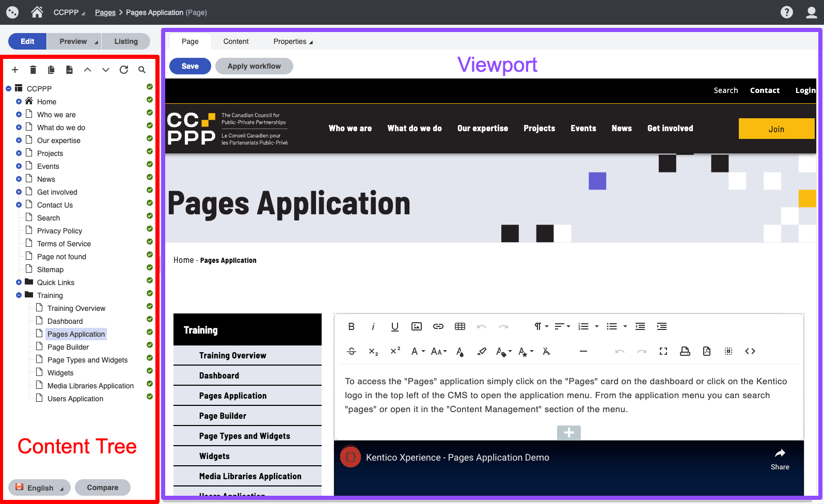Move the selected page in the tree
The height and width of the screenshot is (504, 824).
click(x=69, y=70)
